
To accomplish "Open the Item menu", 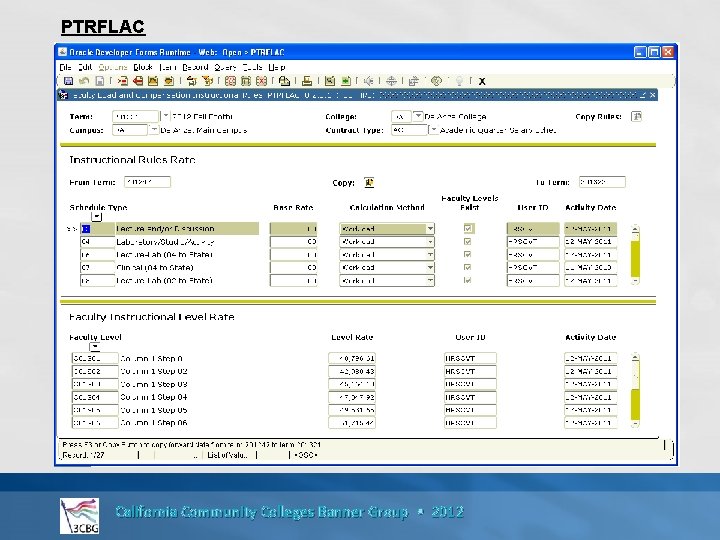I will point(168,67).
